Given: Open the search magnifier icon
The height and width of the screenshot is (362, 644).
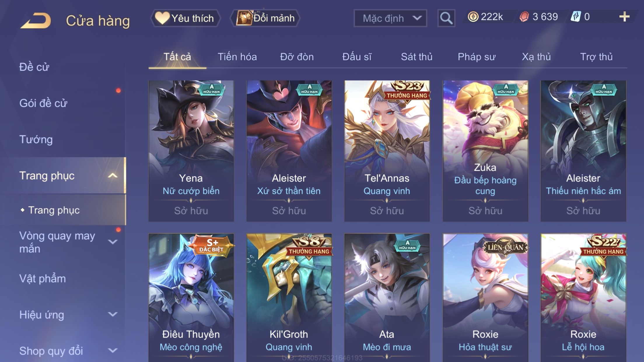Looking at the screenshot, I should point(446,18).
